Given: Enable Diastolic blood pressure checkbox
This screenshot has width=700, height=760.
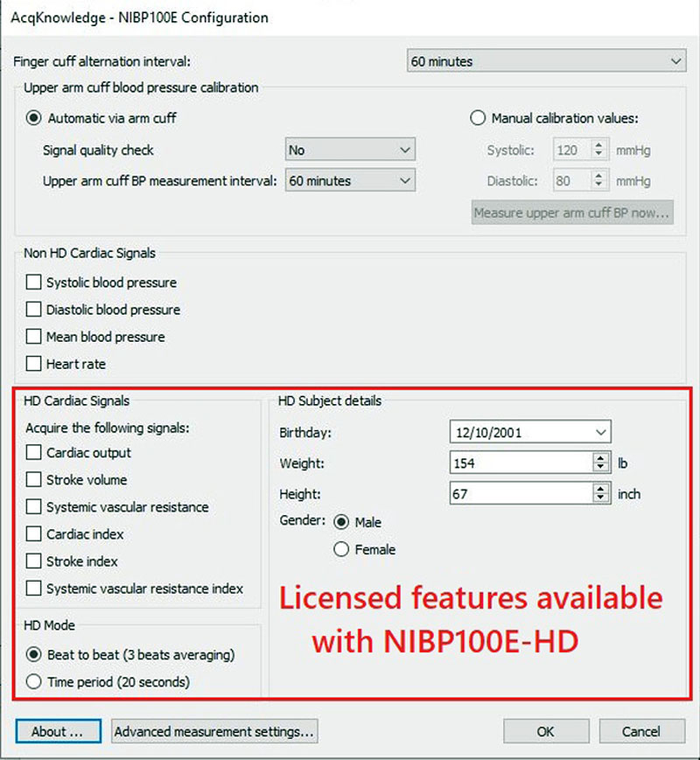Looking at the screenshot, I should pos(34,310).
